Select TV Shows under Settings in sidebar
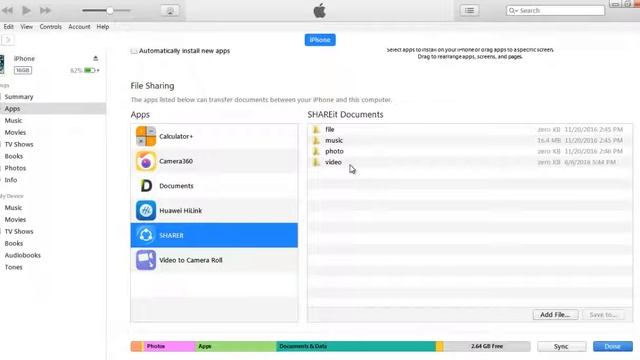 click(x=19, y=144)
